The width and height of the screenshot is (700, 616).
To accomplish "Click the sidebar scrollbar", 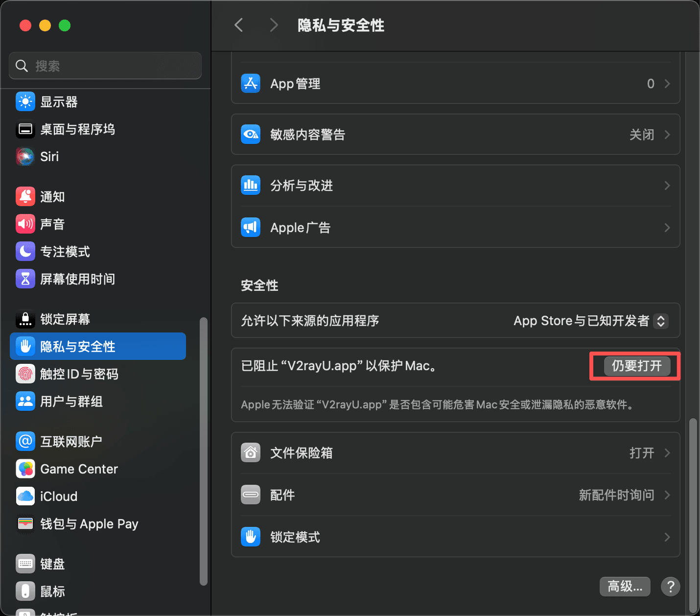I will [x=204, y=451].
